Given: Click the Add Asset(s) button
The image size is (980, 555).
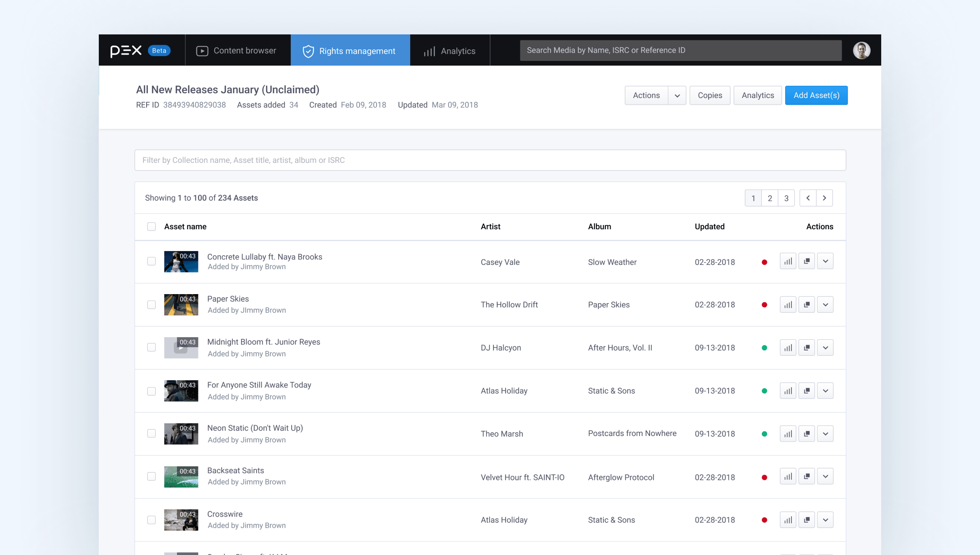Looking at the screenshot, I should [816, 96].
